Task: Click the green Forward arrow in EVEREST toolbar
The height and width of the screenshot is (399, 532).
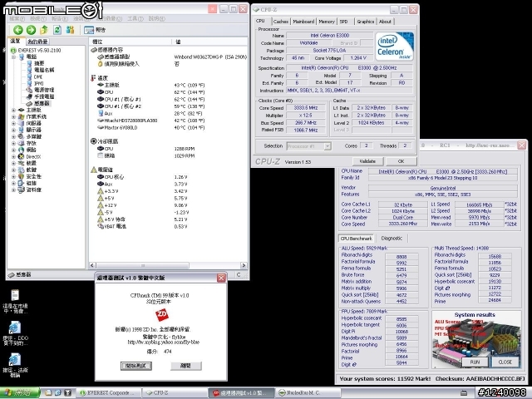Action: pyautogui.click(x=32, y=30)
